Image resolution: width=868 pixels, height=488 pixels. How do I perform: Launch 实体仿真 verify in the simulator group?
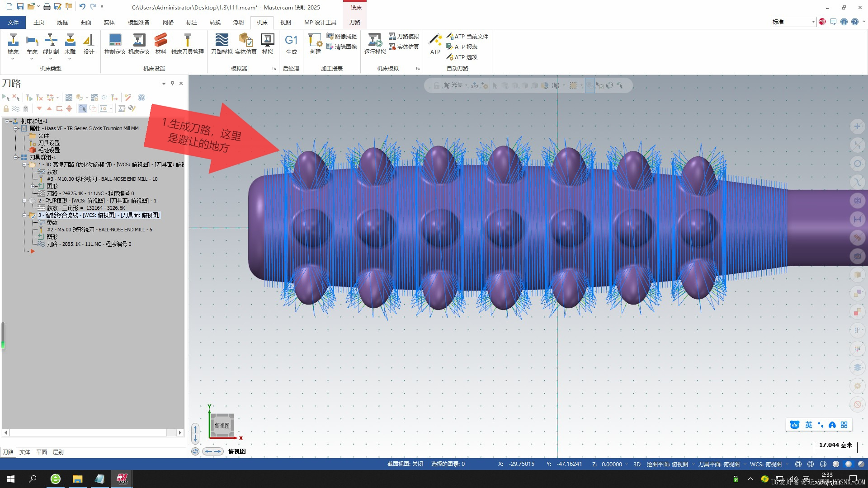point(246,44)
